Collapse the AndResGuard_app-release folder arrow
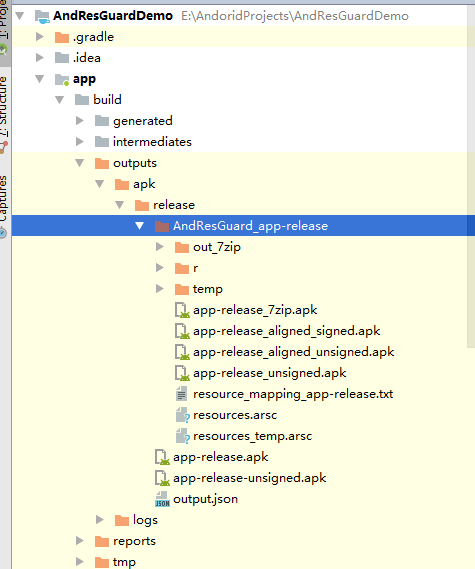This screenshot has width=475, height=569. pos(139,226)
